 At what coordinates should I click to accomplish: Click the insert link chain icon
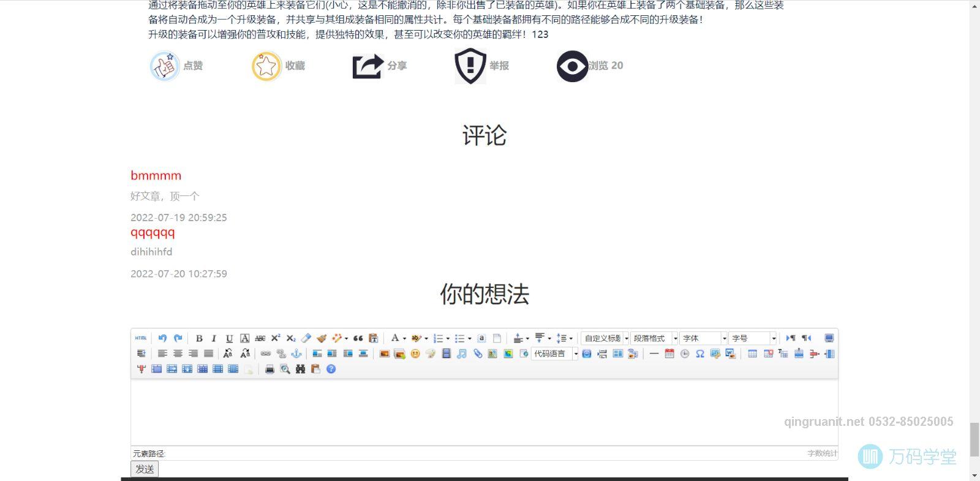tap(266, 354)
